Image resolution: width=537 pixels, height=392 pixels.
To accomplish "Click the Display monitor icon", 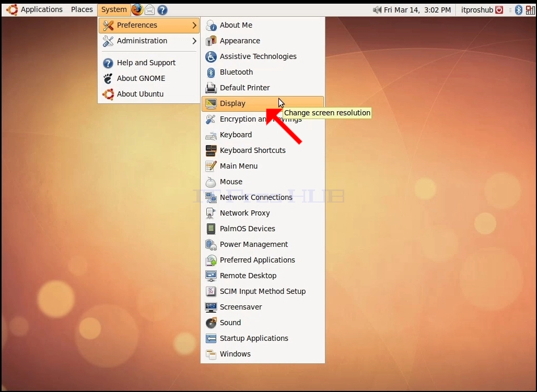I will (x=211, y=103).
